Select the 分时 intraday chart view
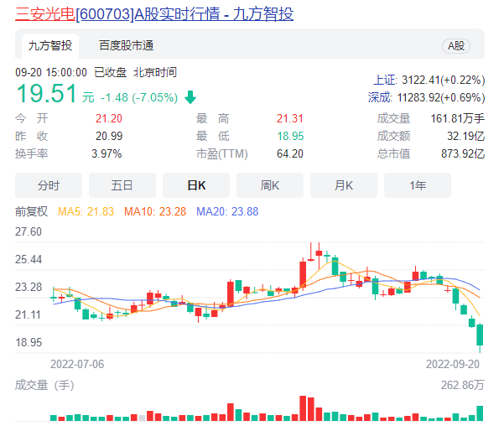Image resolution: width=504 pixels, height=431 pixels. [x=49, y=185]
